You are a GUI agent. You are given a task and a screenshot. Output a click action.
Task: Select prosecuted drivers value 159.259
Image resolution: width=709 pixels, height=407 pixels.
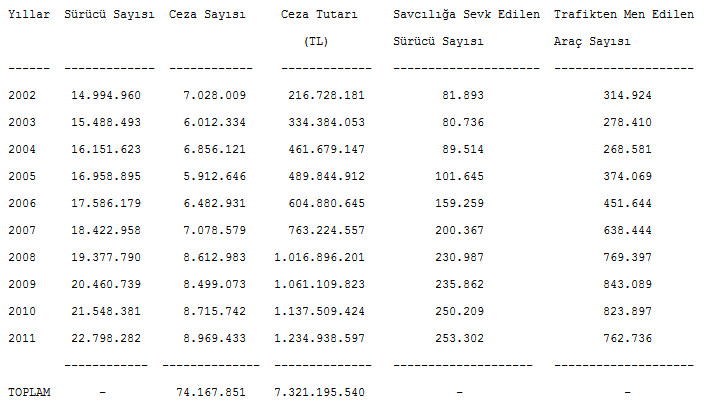click(459, 204)
